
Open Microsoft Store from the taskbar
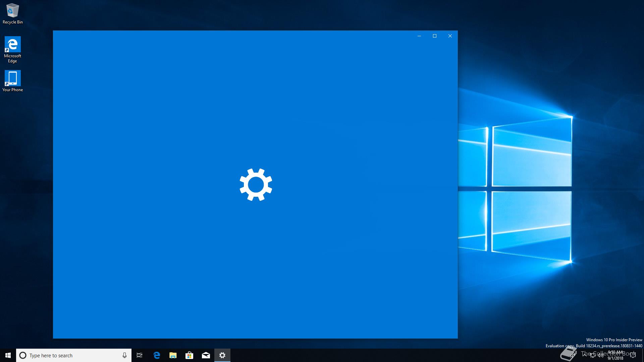click(190, 355)
